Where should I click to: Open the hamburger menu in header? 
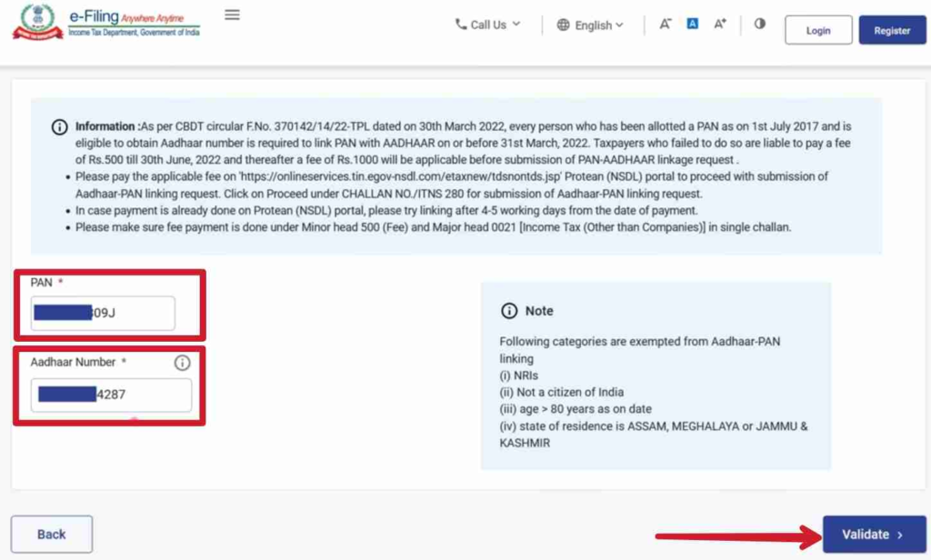pos(232,15)
